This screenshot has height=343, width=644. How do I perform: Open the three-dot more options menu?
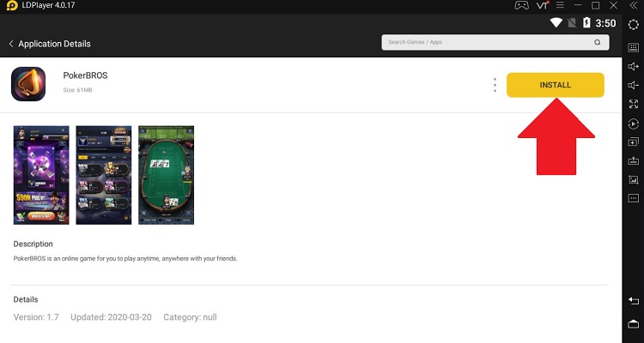coord(495,85)
